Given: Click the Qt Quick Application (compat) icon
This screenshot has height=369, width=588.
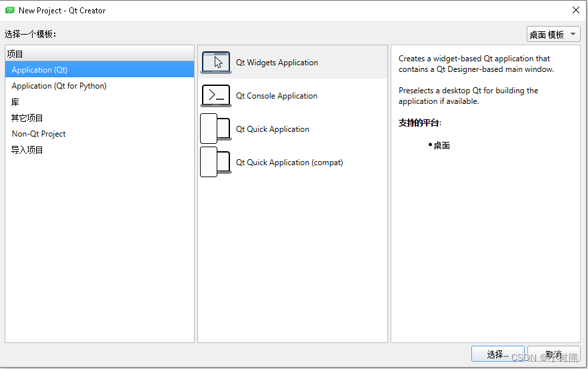Looking at the screenshot, I should [215, 162].
